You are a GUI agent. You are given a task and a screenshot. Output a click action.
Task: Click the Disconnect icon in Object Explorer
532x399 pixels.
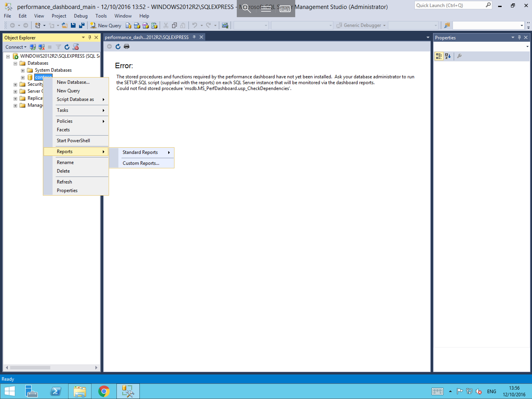coord(41,47)
